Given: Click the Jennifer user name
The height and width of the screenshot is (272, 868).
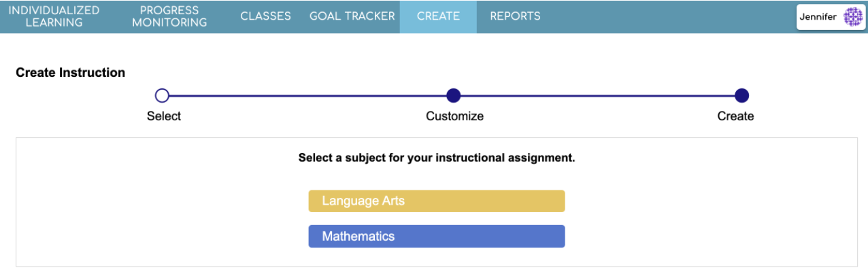Looking at the screenshot, I should (818, 17).
